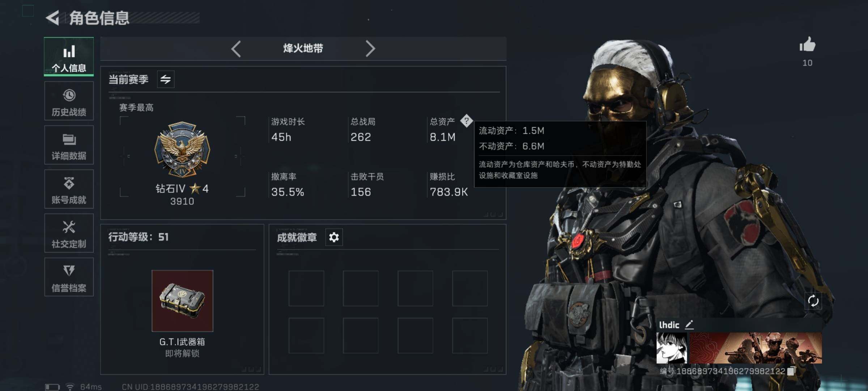Open the 详细数据 tab
The width and height of the screenshot is (868, 391).
pyautogui.click(x=69, y=145)
